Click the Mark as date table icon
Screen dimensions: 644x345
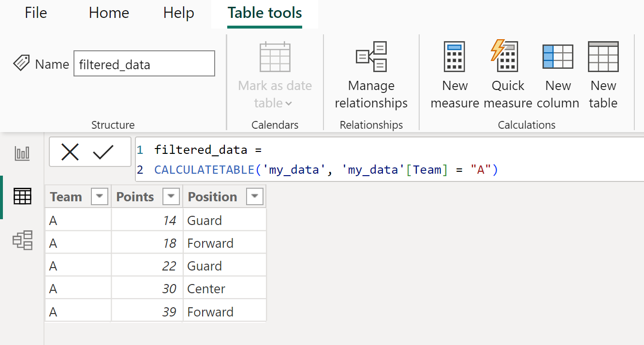pyautogui.click(x=275, y=57)
